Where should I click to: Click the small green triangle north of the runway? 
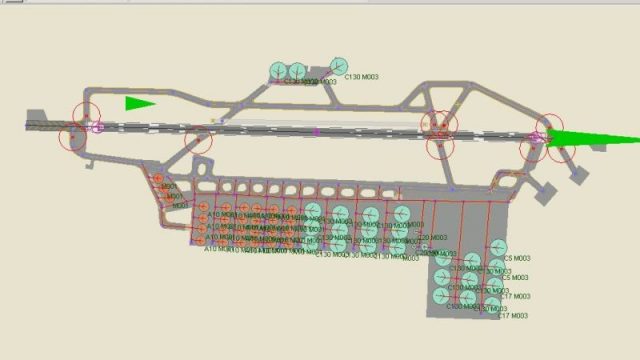pyautogui.click(x=138, y=103)
